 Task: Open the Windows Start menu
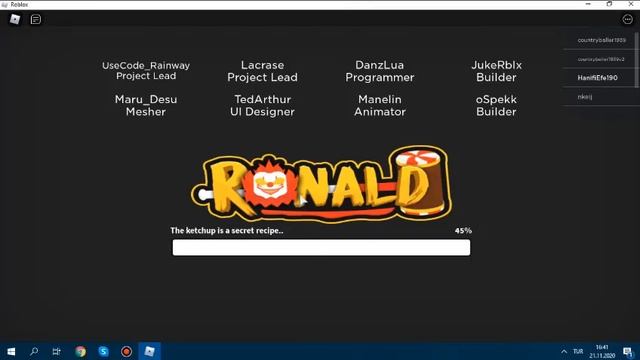pos(11,351)
